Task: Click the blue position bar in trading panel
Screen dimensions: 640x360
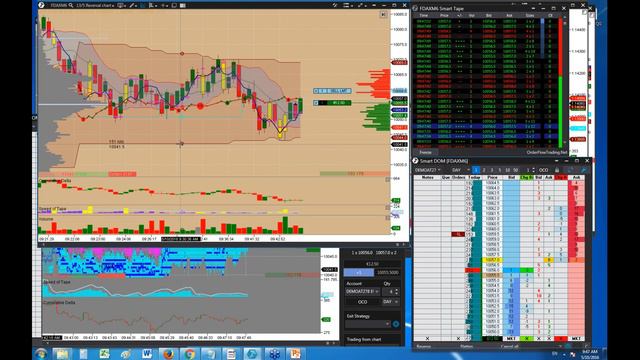Action: pos(358,272)
